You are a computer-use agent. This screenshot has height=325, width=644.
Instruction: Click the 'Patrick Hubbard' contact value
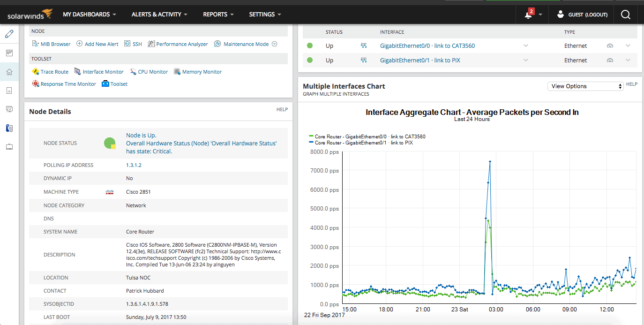tap(145, 291)
